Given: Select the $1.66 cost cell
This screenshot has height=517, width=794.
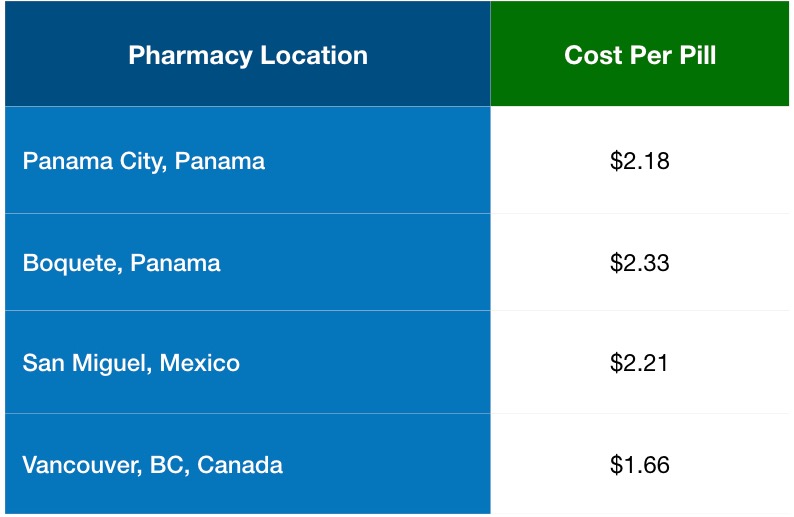Looking at the screenshot, I should (640, 465).
